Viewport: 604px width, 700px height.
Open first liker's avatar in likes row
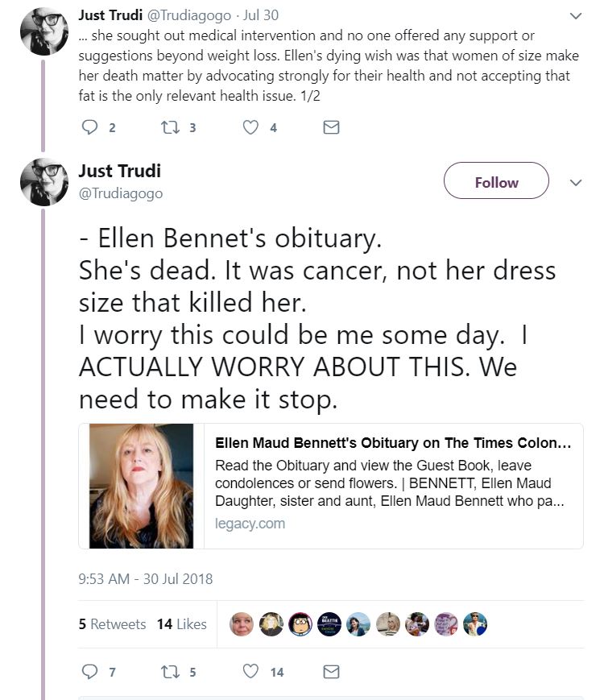click(242, 624)
